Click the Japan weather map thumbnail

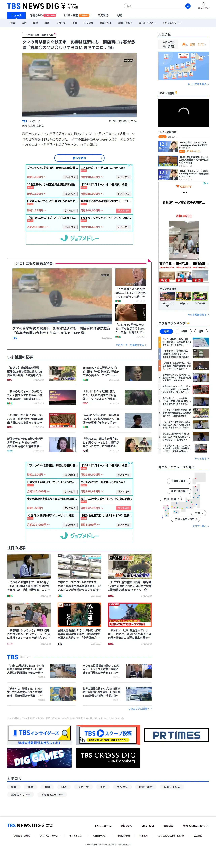pyautogui.click(x=184, y=66)
